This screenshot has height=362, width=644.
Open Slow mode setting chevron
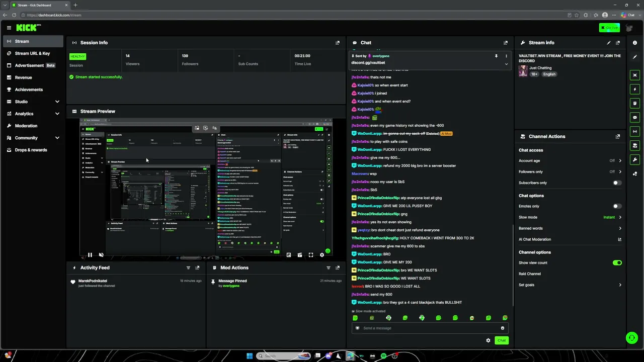pyautogui.click(x=620, y=217)
